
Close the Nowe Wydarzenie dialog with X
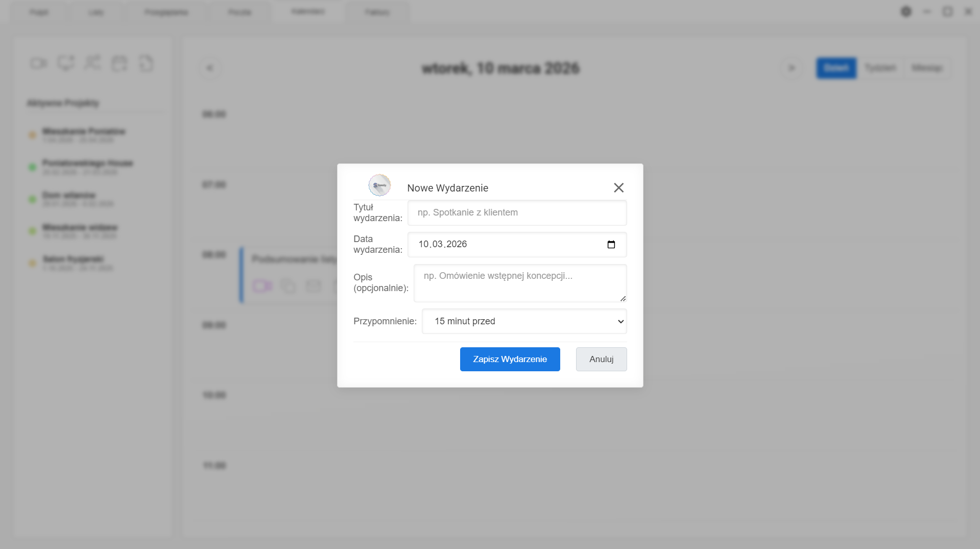[618, 188]
